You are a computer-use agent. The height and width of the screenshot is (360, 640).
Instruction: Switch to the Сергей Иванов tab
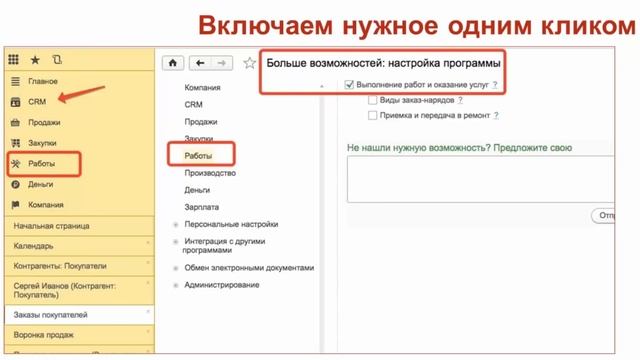(79, 290)
